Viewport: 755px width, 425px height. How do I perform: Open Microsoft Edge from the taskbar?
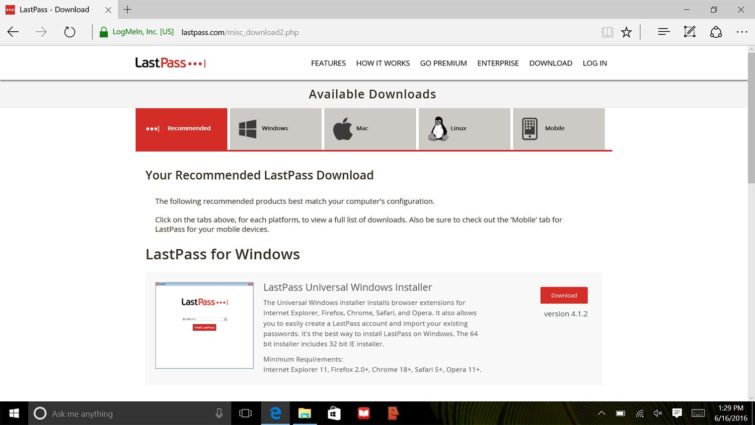pyautogui.click(x=275, y=413)
